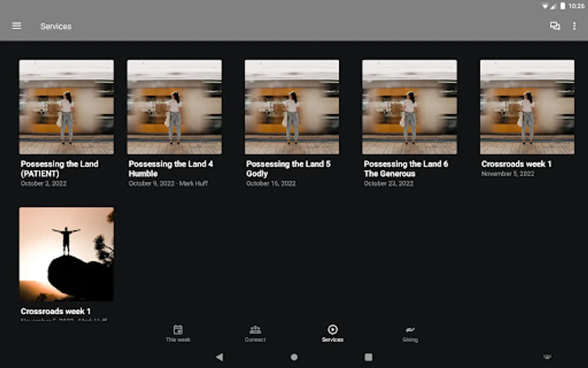Image resolution: width=588 pixels, height=368 pixels.
Task: Open Possessing the Land 6 thumbnail
Action: [x=410, y=107]
